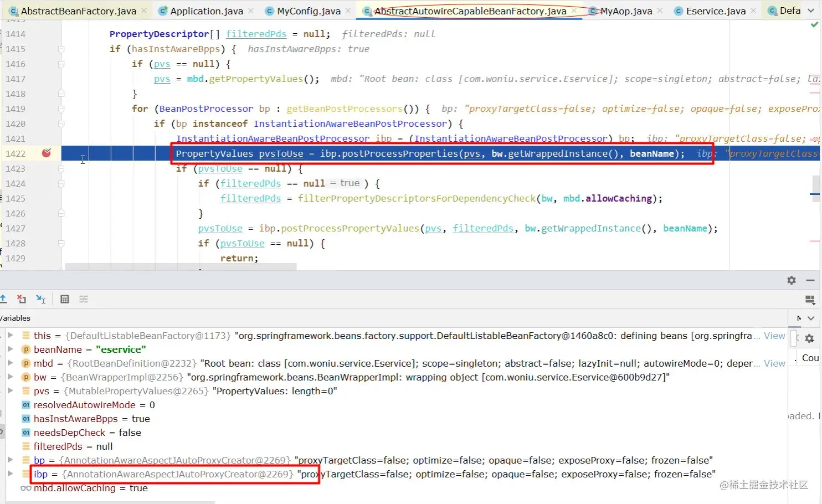Close the Eservice.java tab
822x504 pixels.
pos(753,11)
